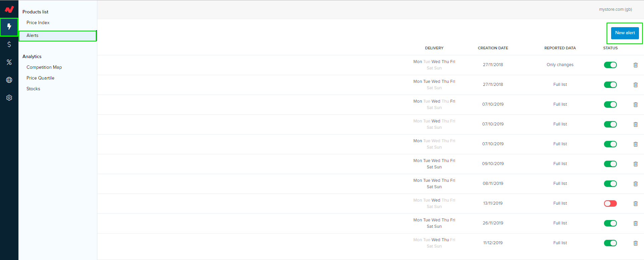Image resolution: width=644 pixels, height=260 pixels.
Task: Click the DELIVERY column header
Action: [x=434, y=48]
